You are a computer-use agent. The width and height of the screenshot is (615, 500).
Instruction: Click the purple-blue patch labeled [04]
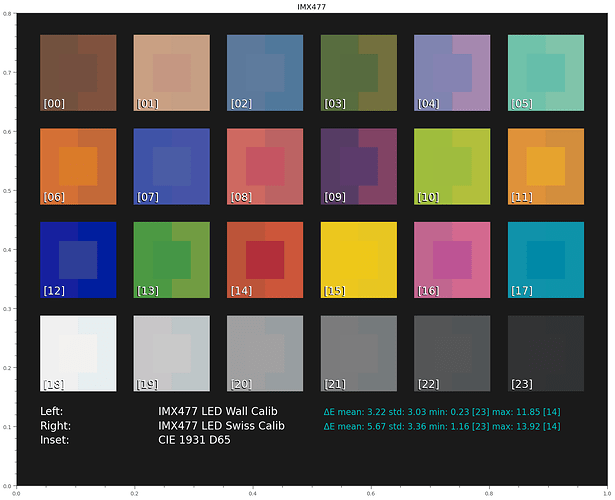pyautogui.click(x=452, y=73)
